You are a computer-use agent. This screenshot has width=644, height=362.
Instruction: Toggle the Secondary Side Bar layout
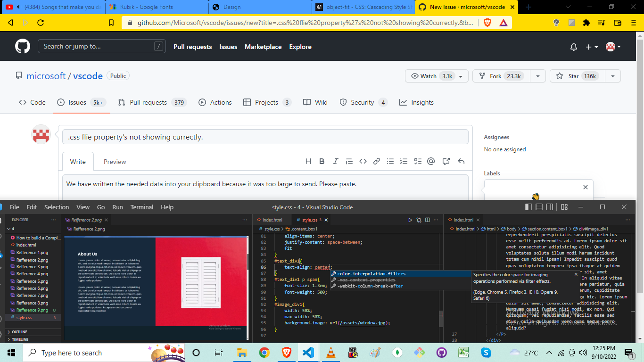point(549,206)
